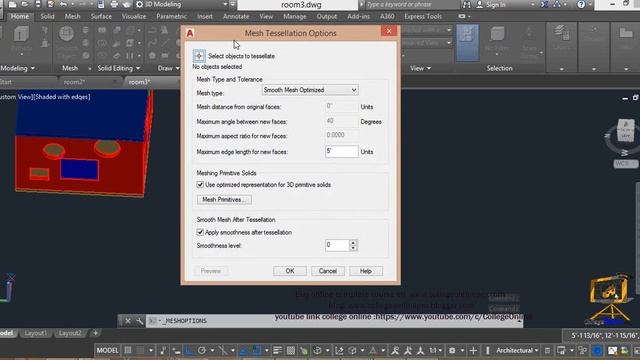Increase smoothness level with up arrow
This screenshot has height=360, width=640.
[x=353, y=242]
